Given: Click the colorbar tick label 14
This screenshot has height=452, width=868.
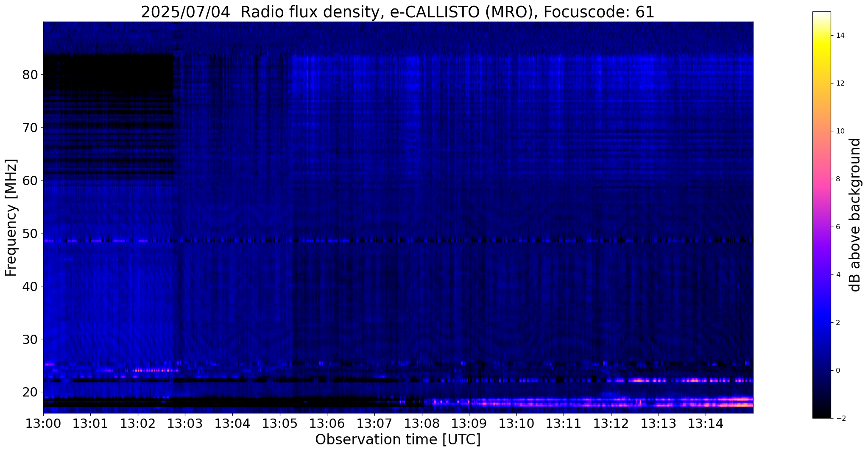Looking at the screenshot, I should (x=840, y=36).
